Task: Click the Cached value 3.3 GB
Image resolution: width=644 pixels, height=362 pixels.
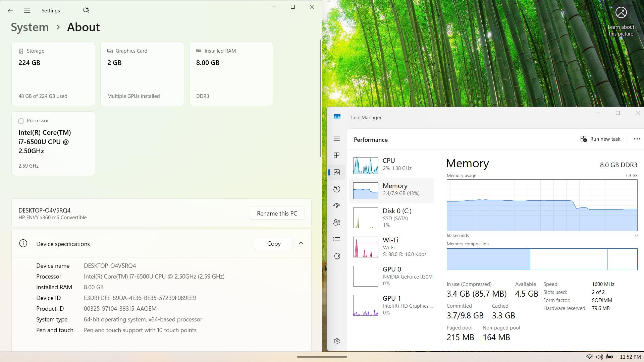Action: click(x=503, y=315)
